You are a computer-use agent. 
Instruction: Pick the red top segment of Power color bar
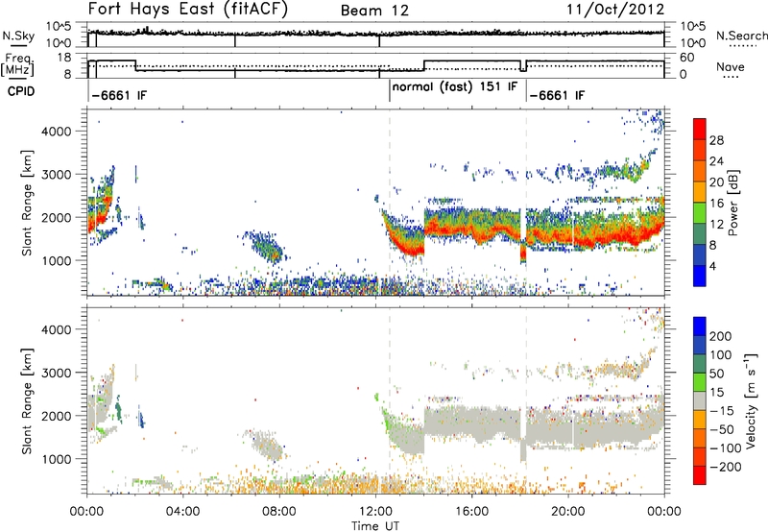(700, 130)
